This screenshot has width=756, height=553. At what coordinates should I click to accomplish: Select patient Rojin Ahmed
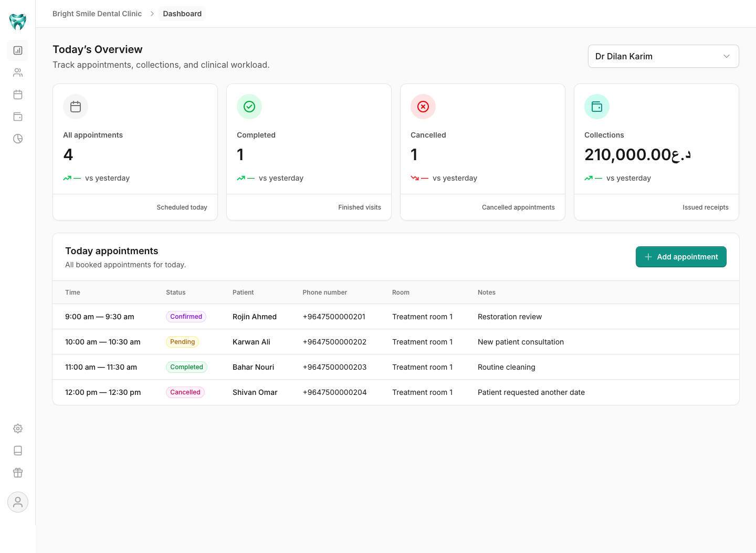coord(255,317)
